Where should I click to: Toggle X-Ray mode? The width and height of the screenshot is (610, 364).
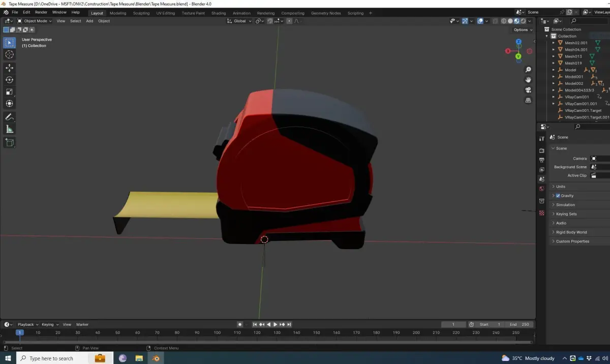tap(495, 21)
